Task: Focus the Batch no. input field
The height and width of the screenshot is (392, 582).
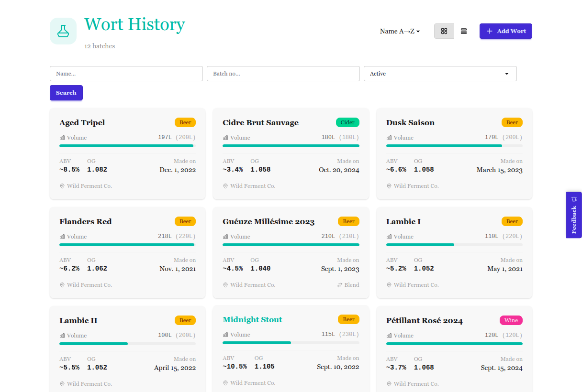Action: (283, 74)
